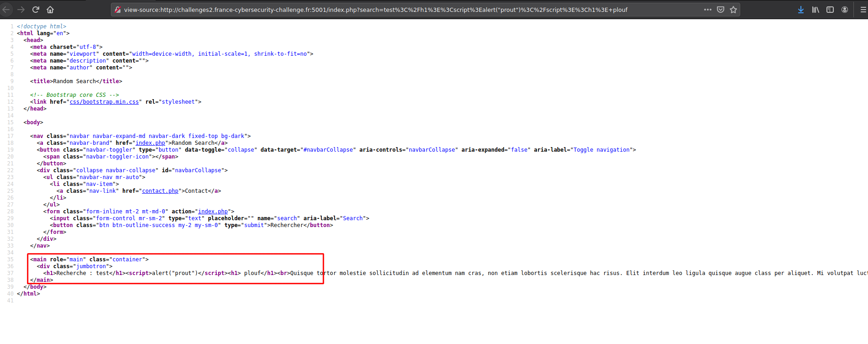Click the "navbar-toggler-icon" span class

[117, 157]
